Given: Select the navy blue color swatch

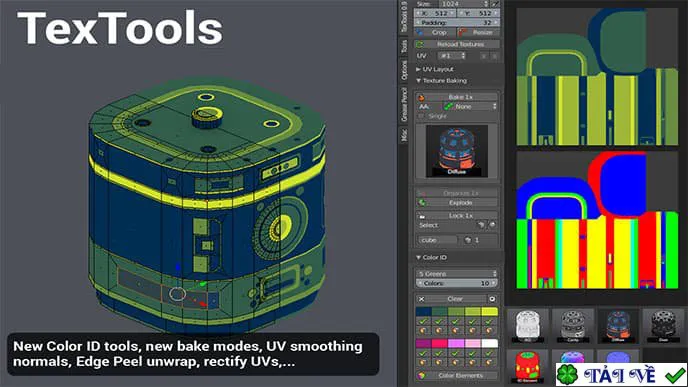Looking at the screenshot, I should click(423, 312).
